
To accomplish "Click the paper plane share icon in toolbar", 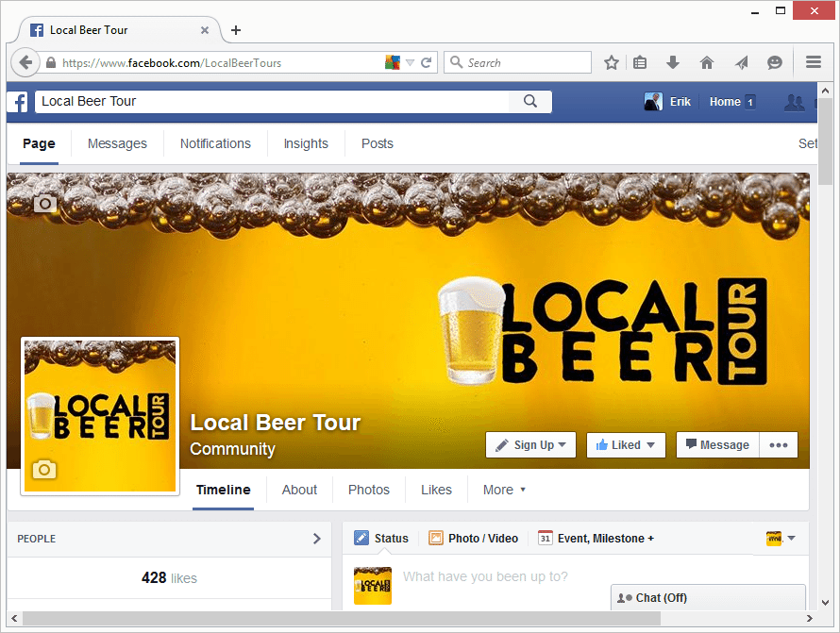I will coord(741,62).
